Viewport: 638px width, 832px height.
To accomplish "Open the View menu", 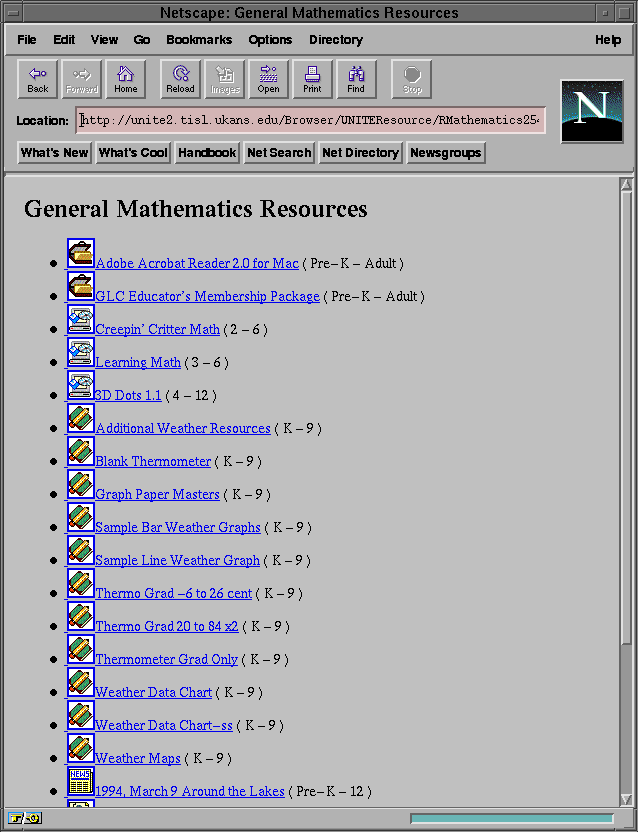I will coord(104,40).
